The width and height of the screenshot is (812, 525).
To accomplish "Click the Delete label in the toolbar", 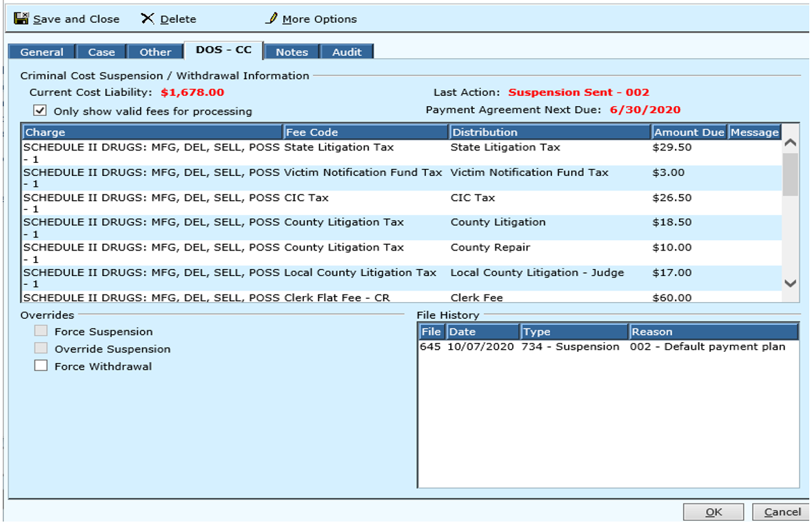I will [x=178, y=19].
